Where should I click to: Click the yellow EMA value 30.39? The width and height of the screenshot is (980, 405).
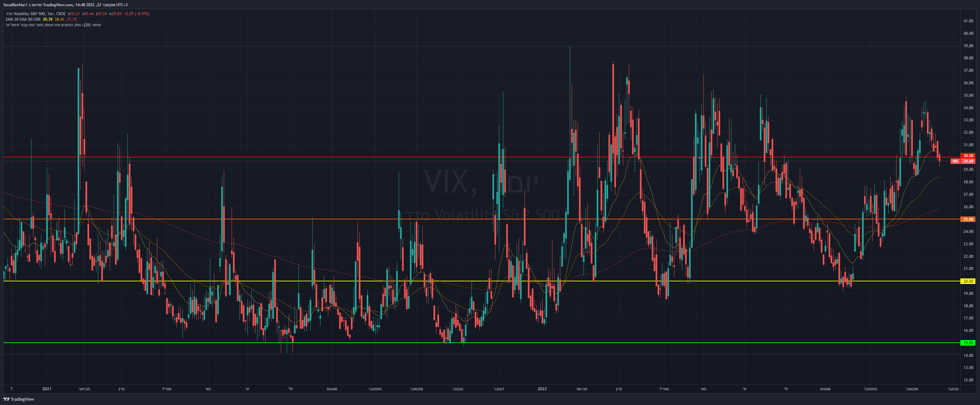coord(48,19)
